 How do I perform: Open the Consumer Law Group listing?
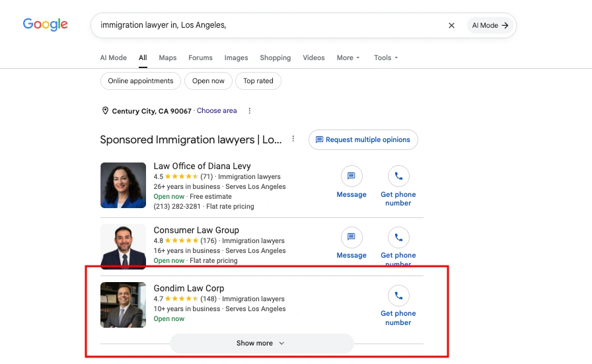tap(196, 231)
